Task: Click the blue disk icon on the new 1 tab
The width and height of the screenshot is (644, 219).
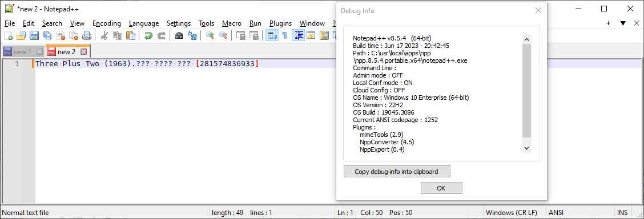Action: pos(7,52)
